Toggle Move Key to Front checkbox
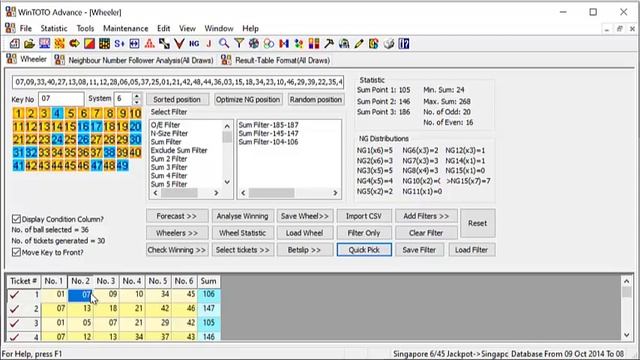The height and width of the screenshot is (360, 640). [16, 253]
